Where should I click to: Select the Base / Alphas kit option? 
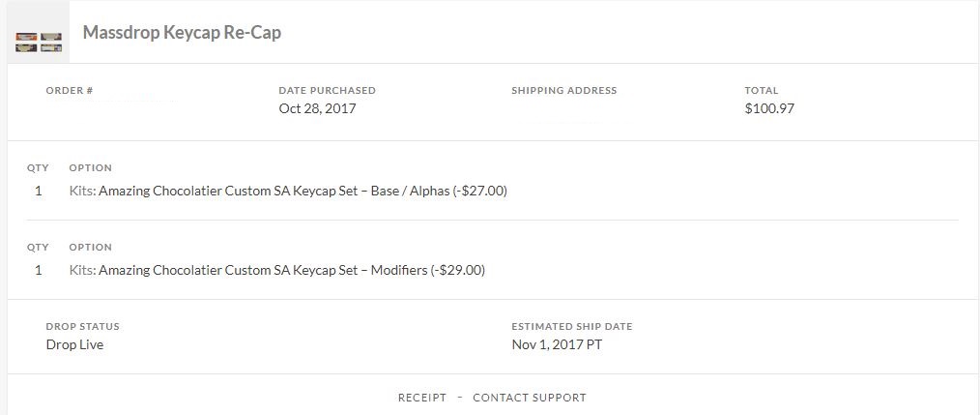point(288,191)
